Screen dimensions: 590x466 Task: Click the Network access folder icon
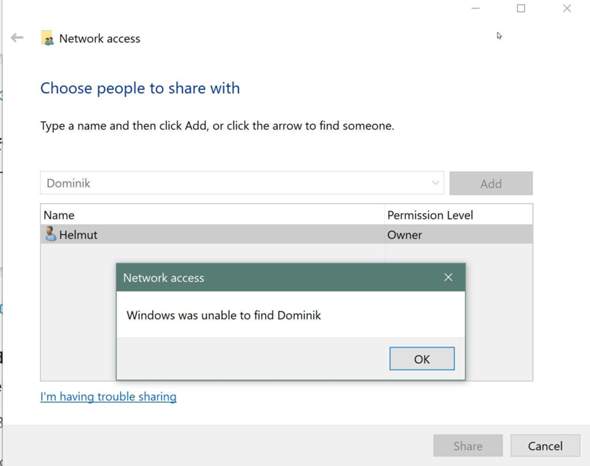point(47,38)
